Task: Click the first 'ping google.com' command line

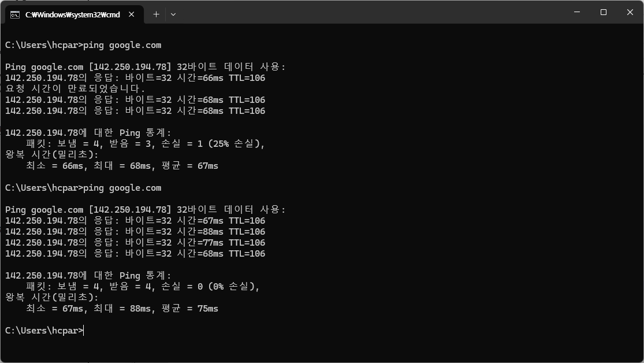Action: 83,45
